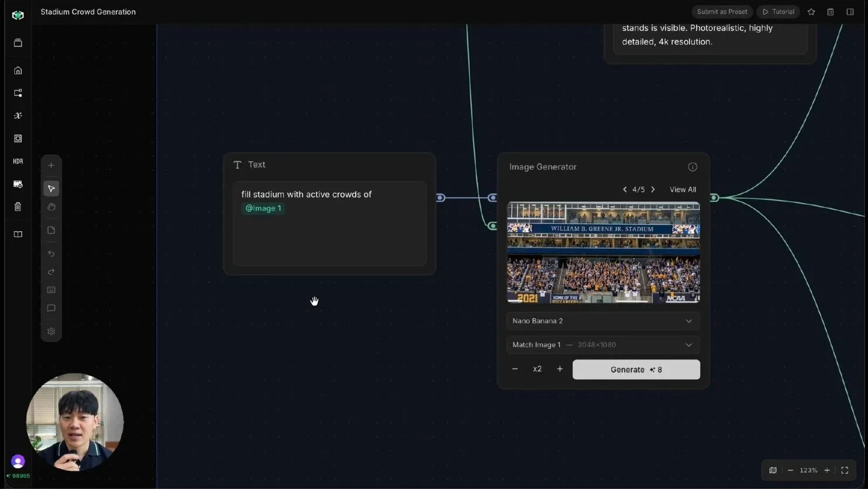Favorite this workflow with the star icon
Image resolution: width=868 pixels, height=489 pixels.
pos(811,12)
